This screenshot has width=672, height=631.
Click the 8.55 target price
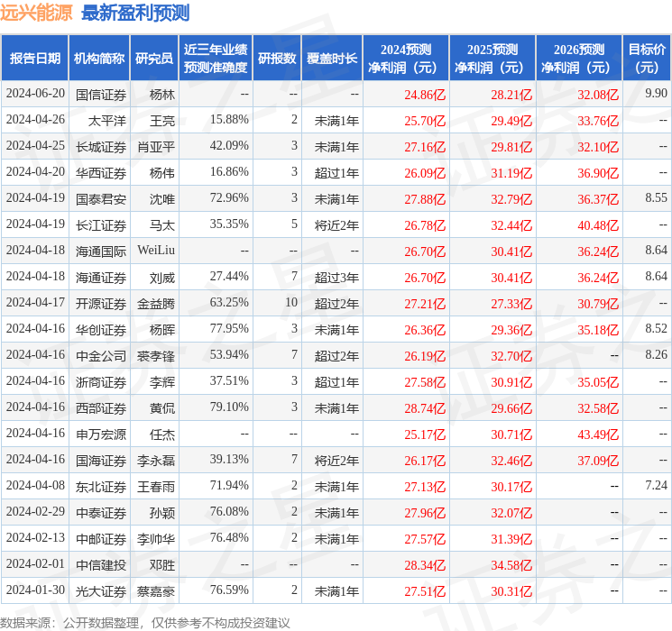pos(656,198)
